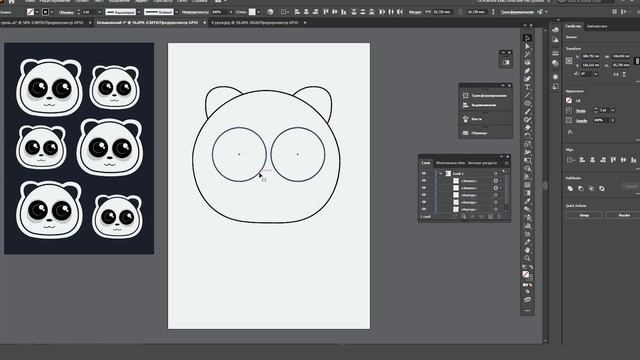Align horizontal centers in Properties panel
The image size is (640, 360).
click(x=593, y=160)
